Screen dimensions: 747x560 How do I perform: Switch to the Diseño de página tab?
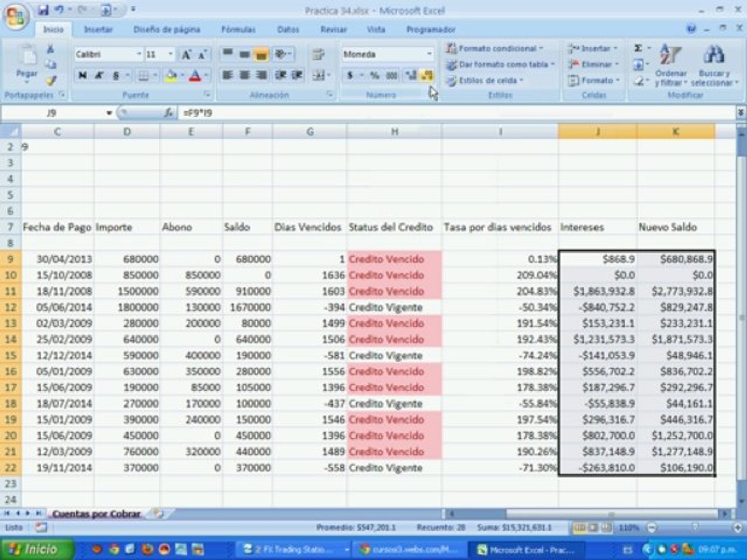tap(167, 30)
